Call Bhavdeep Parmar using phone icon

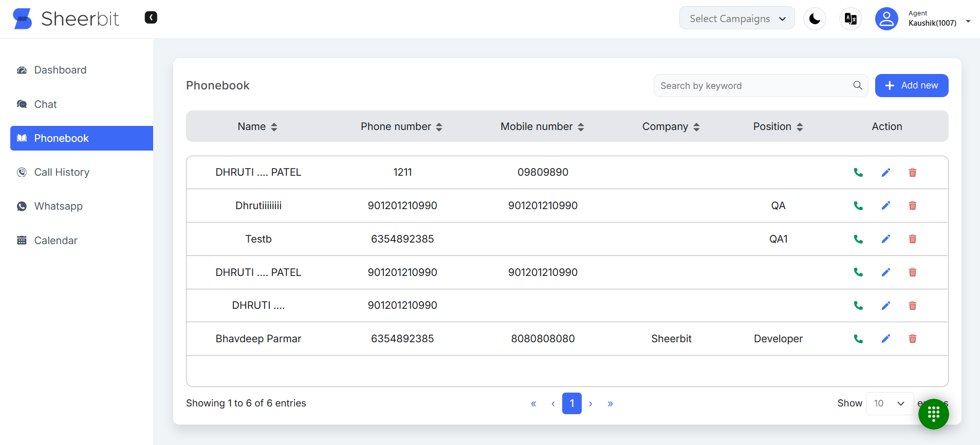click(x=858, y=339)
